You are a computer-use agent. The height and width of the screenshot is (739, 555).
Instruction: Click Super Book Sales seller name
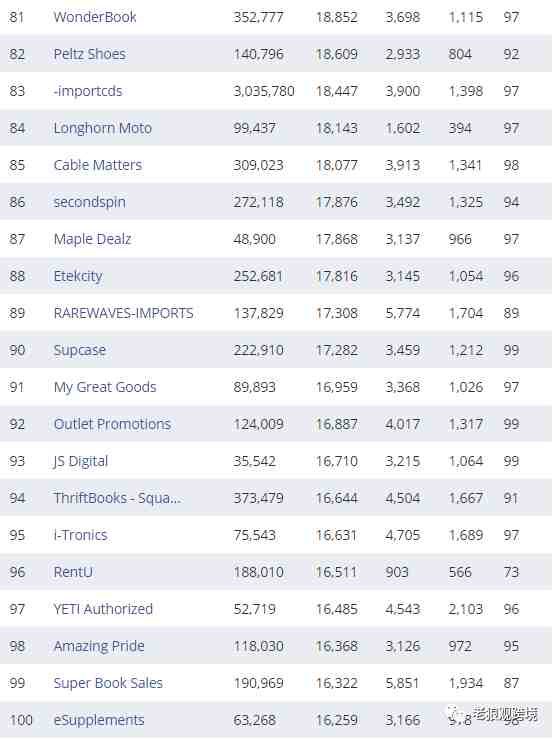click(108, 683)
